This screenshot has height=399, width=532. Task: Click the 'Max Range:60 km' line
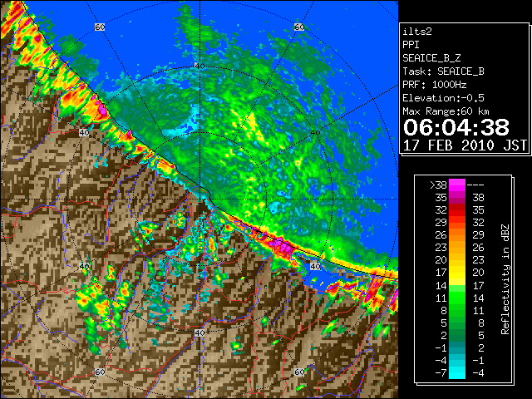(x=446, y=111)
